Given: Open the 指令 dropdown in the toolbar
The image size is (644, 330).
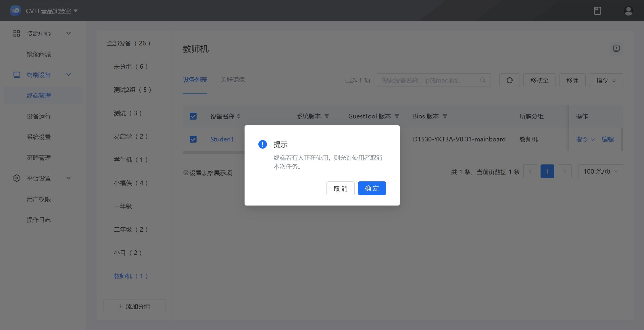Looking at the screenshot, I should (606, 80).
